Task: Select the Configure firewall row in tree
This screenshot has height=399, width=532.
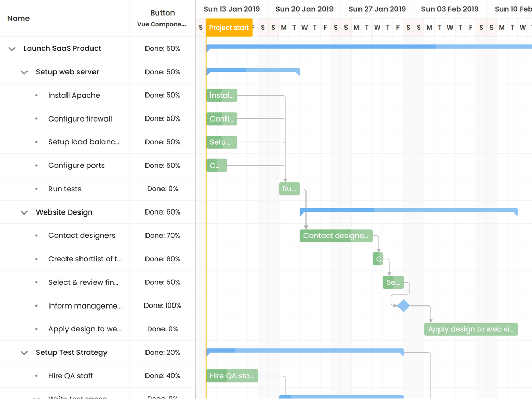Action: pyautogui.click(x=80, y=119)
